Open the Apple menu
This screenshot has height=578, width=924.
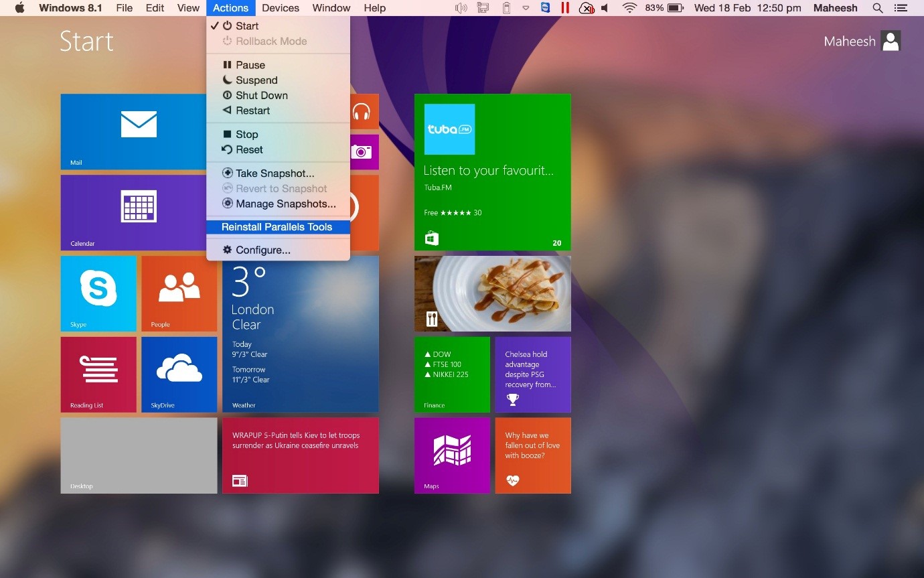tap(19, 8)
